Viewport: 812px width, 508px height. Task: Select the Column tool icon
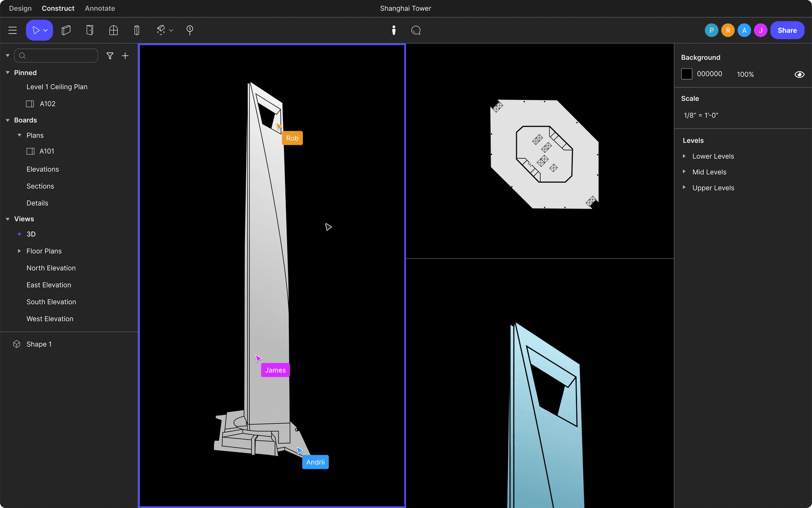pyautogui.click(x=137, y=30)
